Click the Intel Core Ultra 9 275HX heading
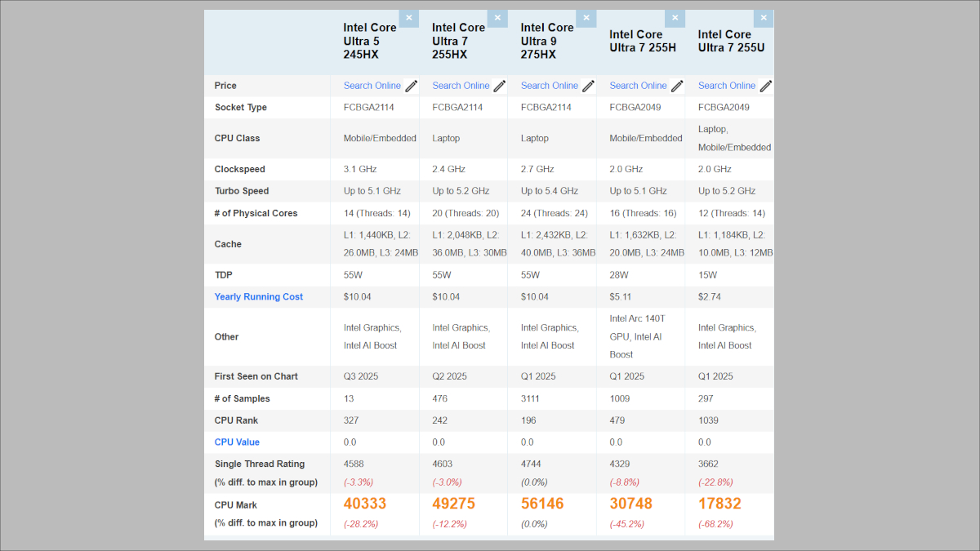This screenshot has height=551, width=980. (x=547, y=41)
